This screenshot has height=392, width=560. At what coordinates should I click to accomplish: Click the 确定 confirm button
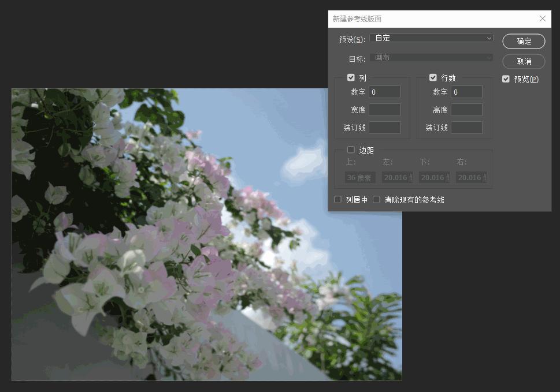coord(523,41)
